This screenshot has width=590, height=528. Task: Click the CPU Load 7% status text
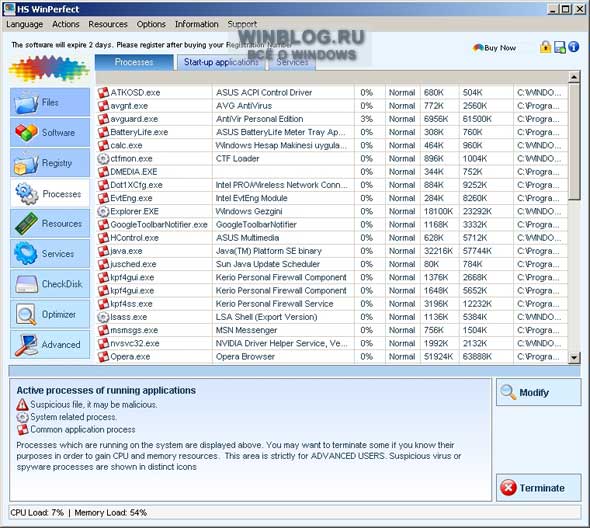point(37,513)
